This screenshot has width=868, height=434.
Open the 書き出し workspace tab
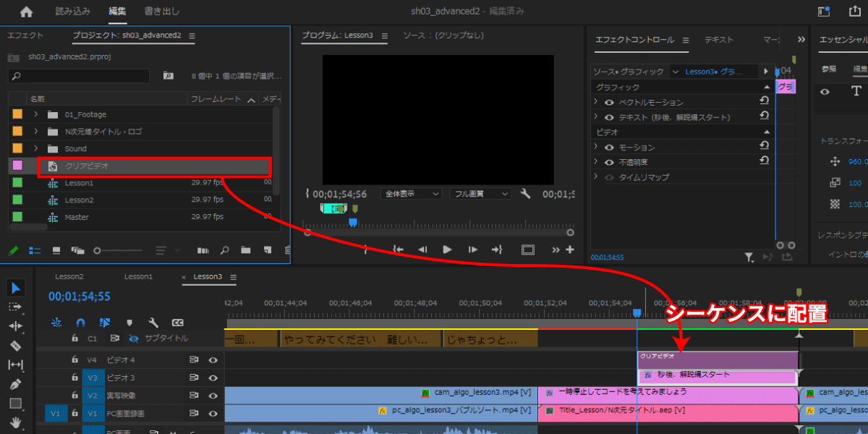[162, 12]
